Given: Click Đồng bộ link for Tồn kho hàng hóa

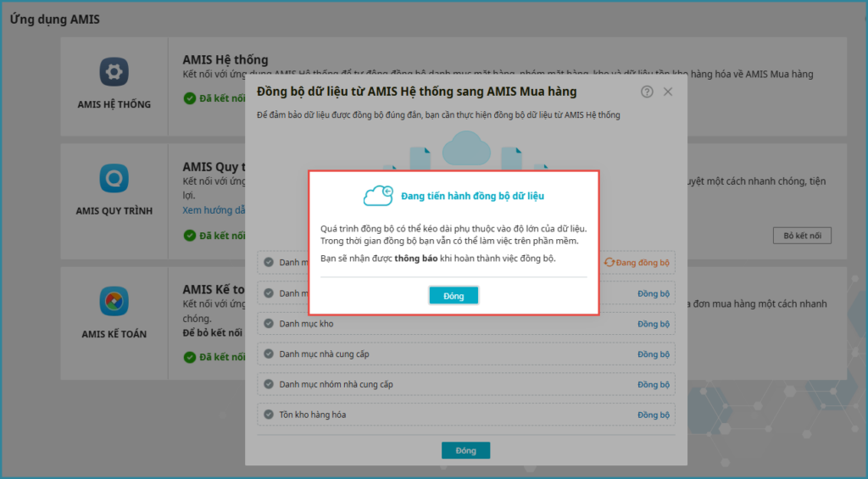Looking at the screenshot, I should pos(654,415).
